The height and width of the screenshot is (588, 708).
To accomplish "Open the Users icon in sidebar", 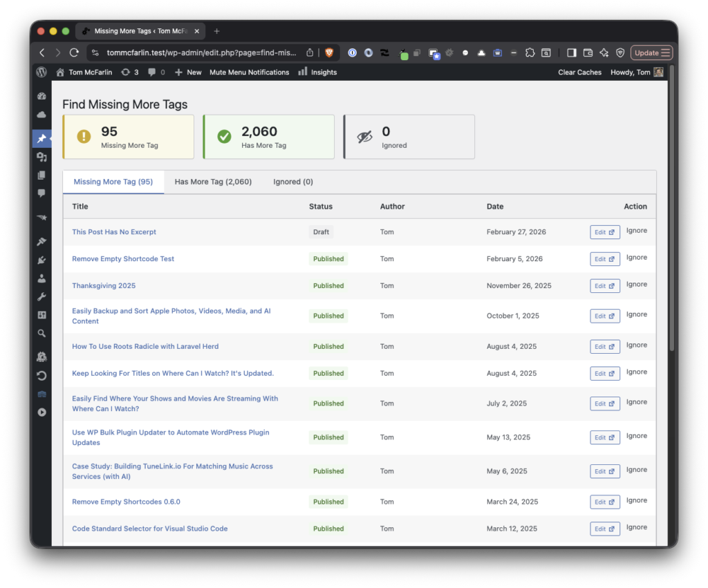I will tap(41, 278).
